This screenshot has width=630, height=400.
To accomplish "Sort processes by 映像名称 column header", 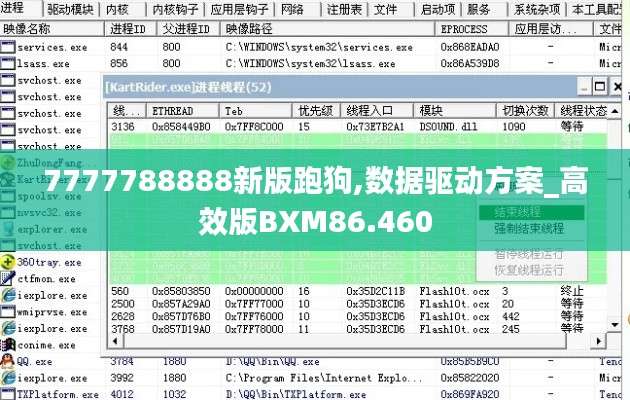I will click(x=52, y=29).
